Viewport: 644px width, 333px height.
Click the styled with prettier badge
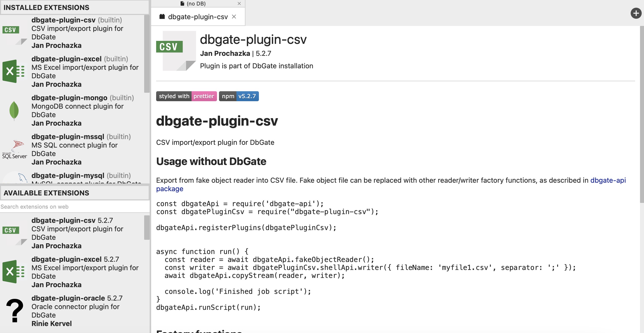186,95
